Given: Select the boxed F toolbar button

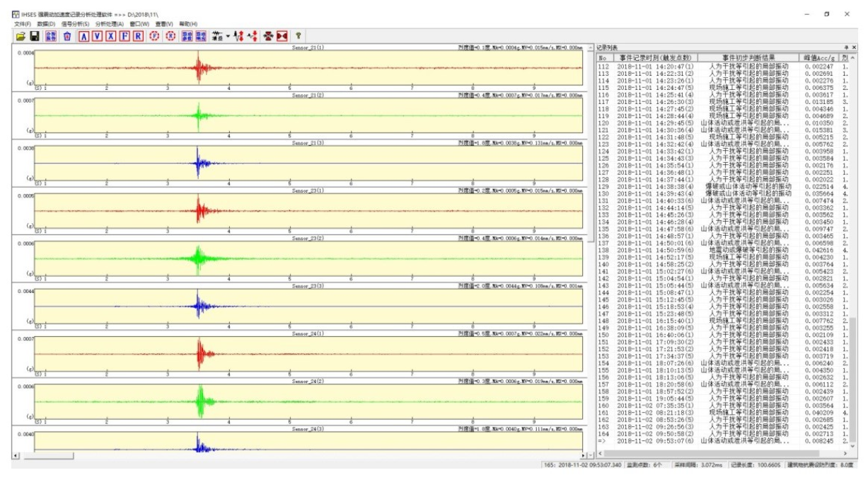Looking at the screenshot, I should point(124,35).
